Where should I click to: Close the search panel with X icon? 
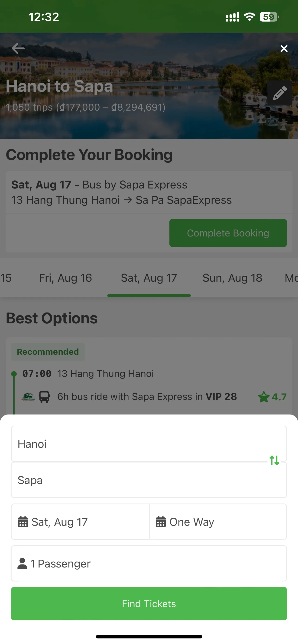coord(284,48)
